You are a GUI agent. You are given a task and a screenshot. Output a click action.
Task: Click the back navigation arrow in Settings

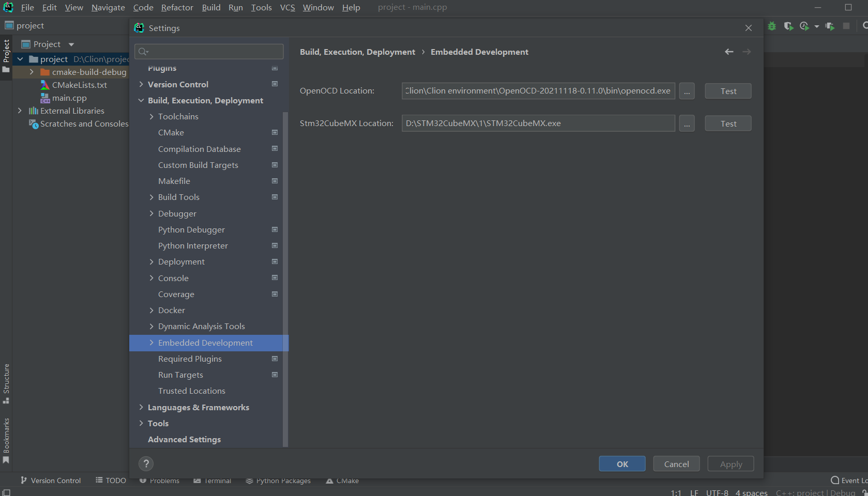point(729,52)
